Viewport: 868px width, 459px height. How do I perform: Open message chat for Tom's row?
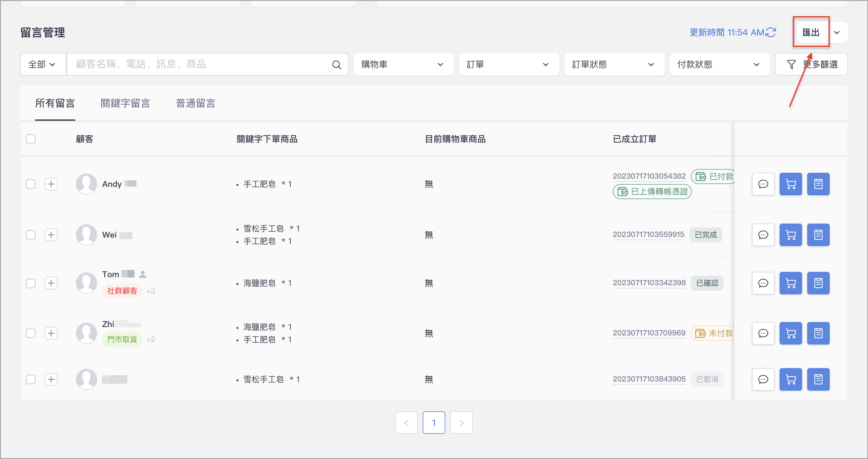(x=763, y=283)
